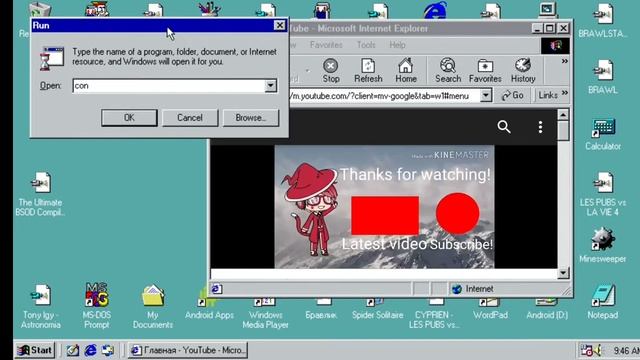Click the first Quick Launch icon beside Start
The image size is (640, 360).
click(x=73, y=350)
